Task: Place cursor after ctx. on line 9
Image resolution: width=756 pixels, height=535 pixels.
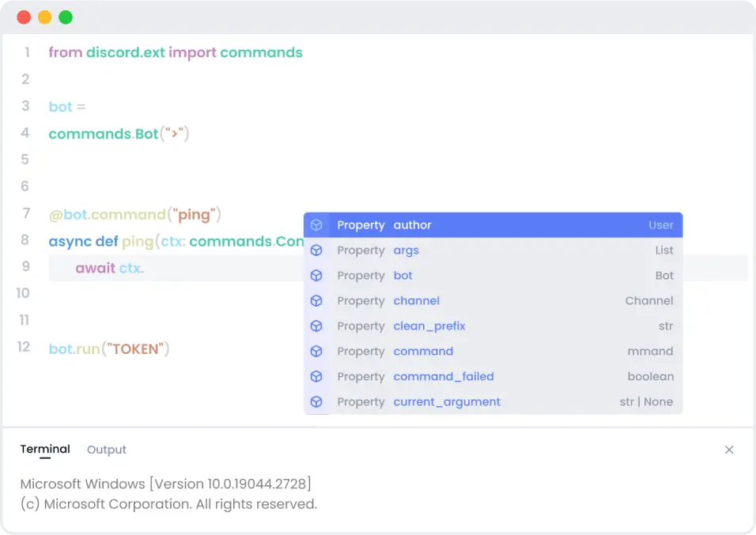Action: [146, 269]
